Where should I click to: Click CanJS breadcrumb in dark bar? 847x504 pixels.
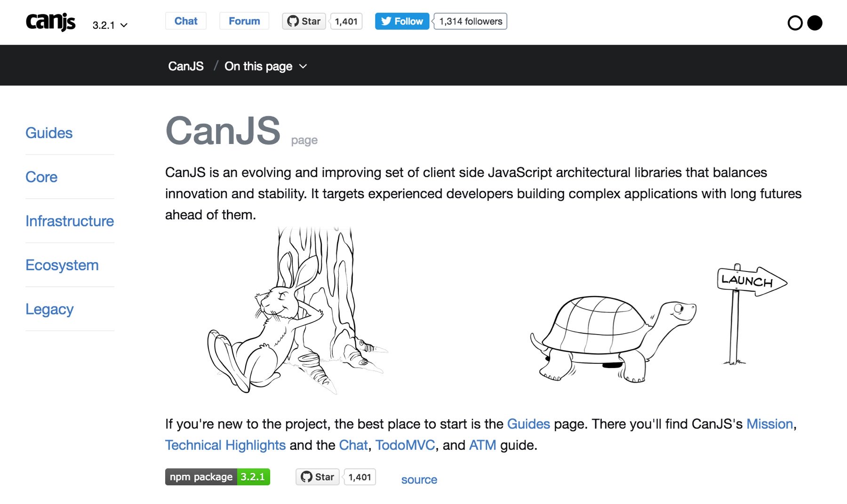click(186, 66)
